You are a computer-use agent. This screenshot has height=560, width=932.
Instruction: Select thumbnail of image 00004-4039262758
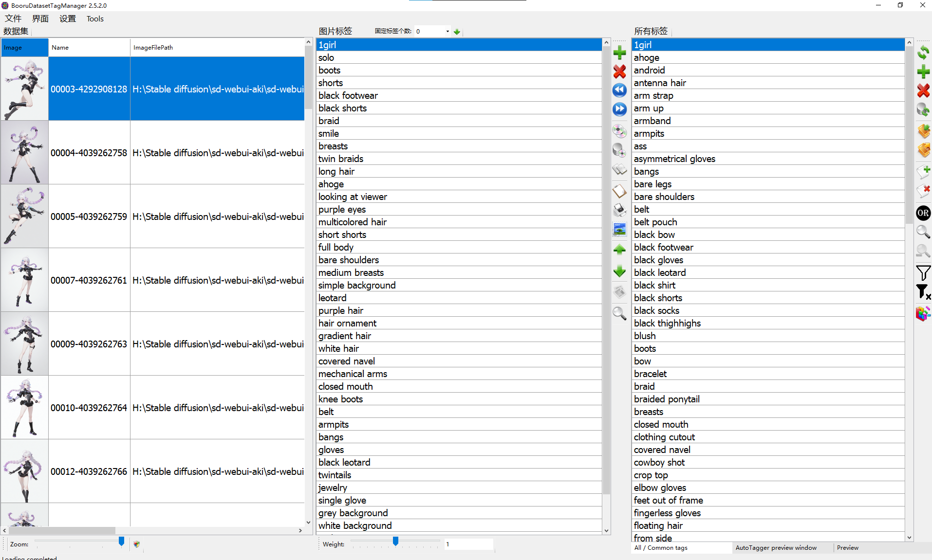[x=25, y=153]
